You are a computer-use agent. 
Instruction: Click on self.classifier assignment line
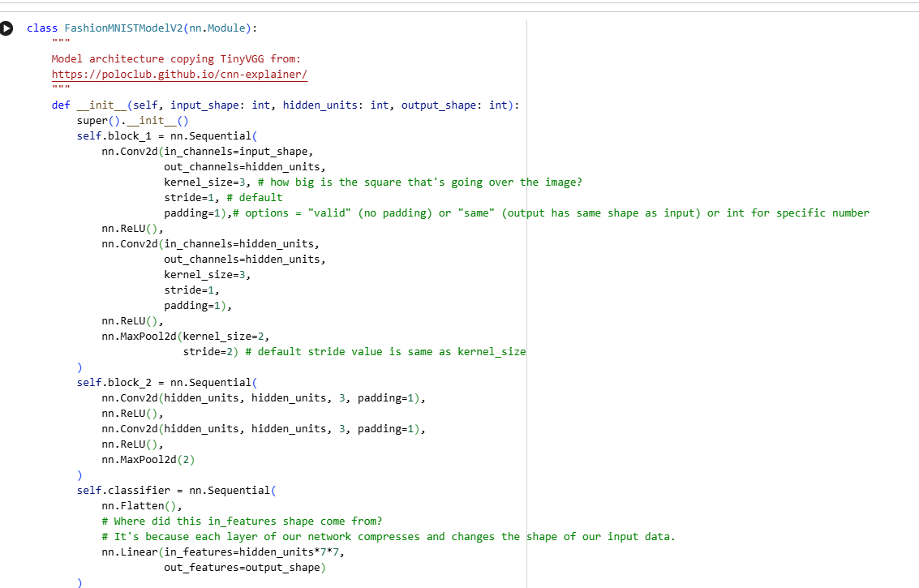(123, 491)
